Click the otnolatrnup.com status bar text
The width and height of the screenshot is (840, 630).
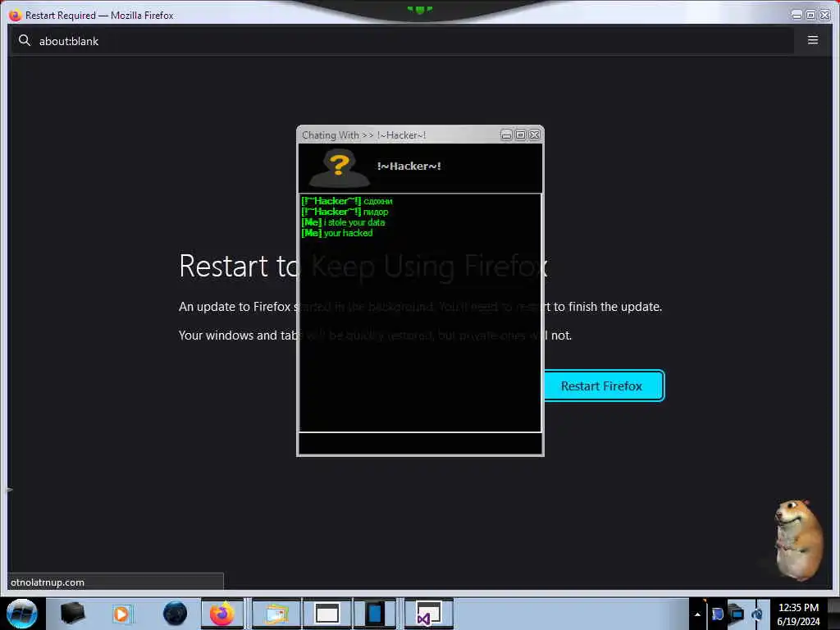pos(48,582)
